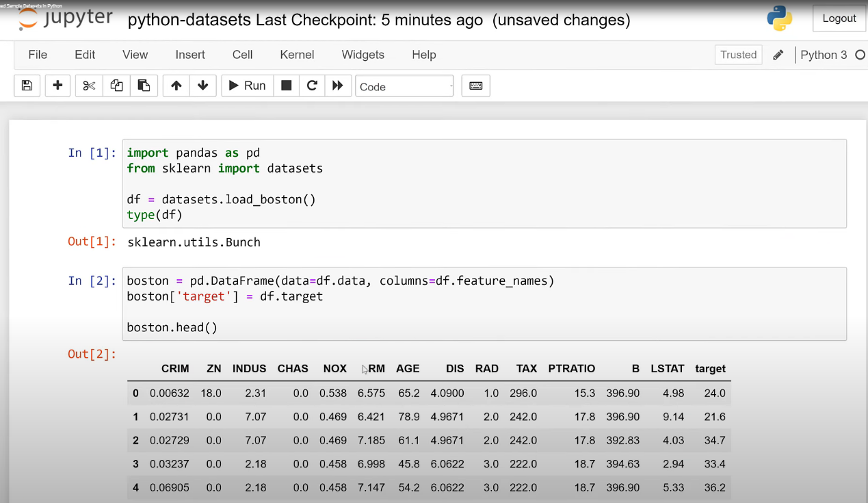Image resolution: width=868 pixels, height=503 pixels.
Task: Click inside the In [1] code cell
Action: click(484, 183)
